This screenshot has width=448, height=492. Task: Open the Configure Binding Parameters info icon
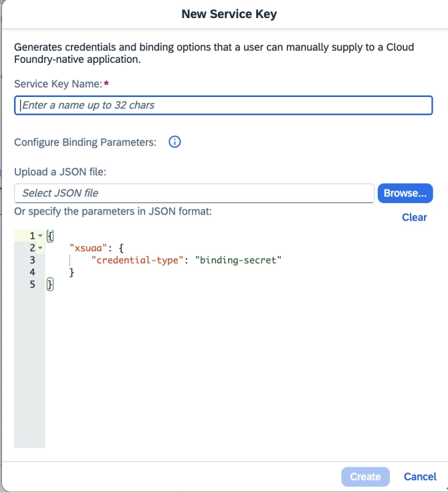coord(175,142)
